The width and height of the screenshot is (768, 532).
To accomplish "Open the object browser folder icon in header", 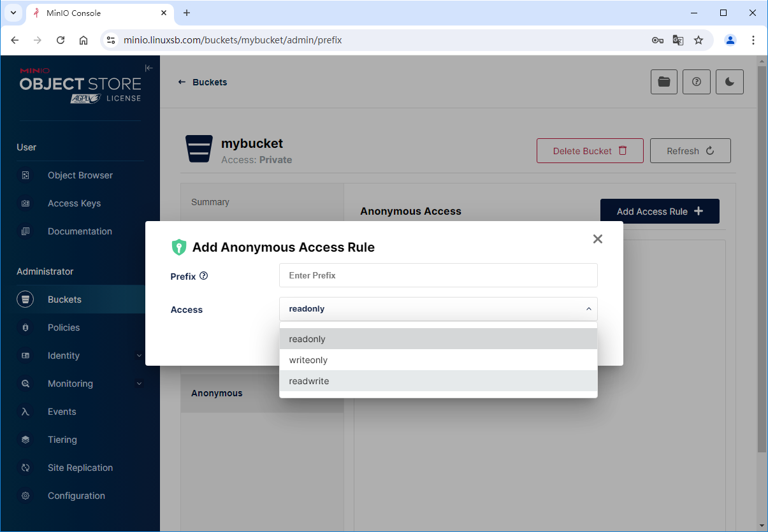I will tap(664, 82).
